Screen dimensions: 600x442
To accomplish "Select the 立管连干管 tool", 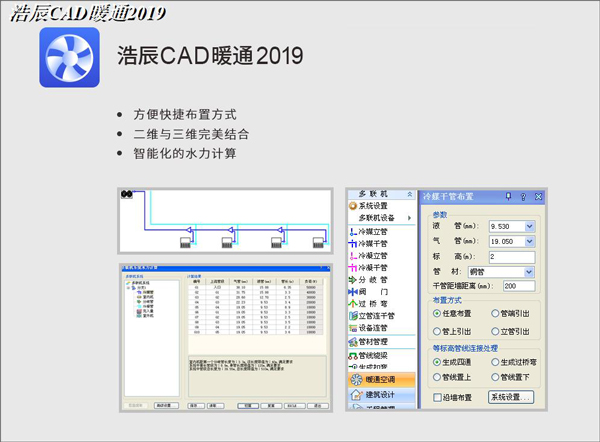I will 372,316.
